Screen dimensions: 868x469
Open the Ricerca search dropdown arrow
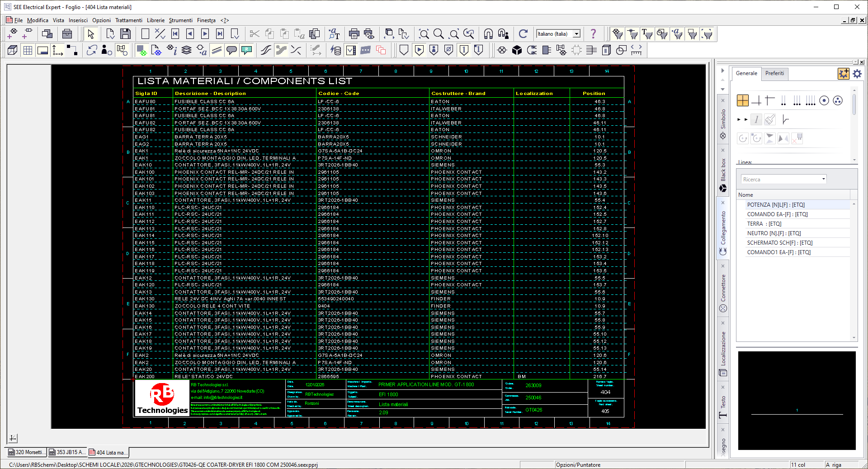point(824,179)
